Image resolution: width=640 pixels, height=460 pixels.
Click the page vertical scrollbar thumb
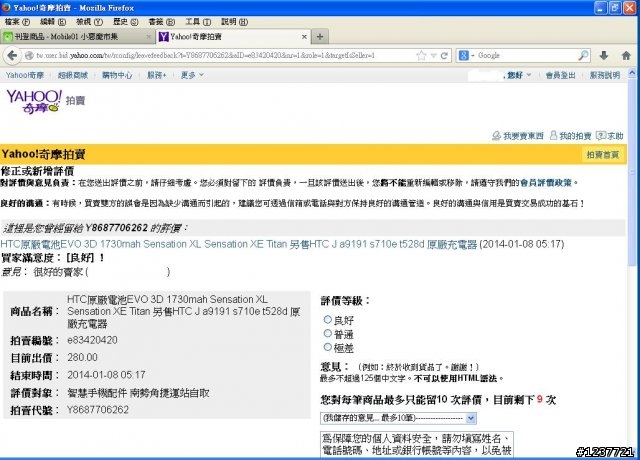click(632, 171)
